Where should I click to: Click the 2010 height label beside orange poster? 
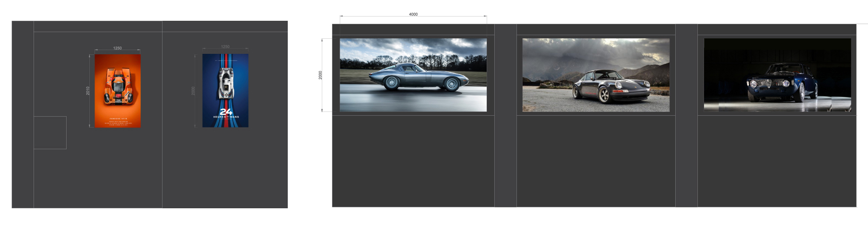pos(88,91)
